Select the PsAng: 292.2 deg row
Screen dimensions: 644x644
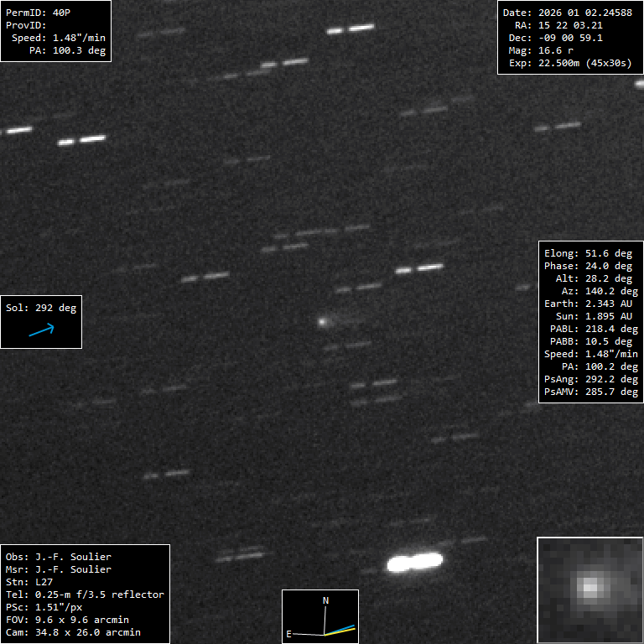tap(590, 379)
